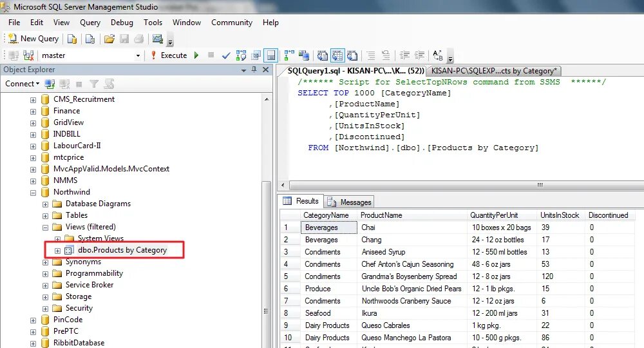Click the Save disk icon
Viewport: 644px width, 348px height.
124,39
